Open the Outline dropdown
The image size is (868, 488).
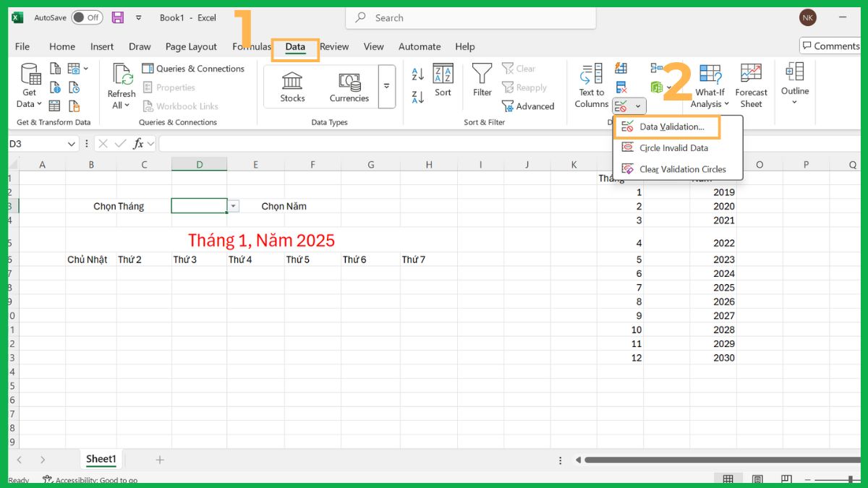(794, 85)
